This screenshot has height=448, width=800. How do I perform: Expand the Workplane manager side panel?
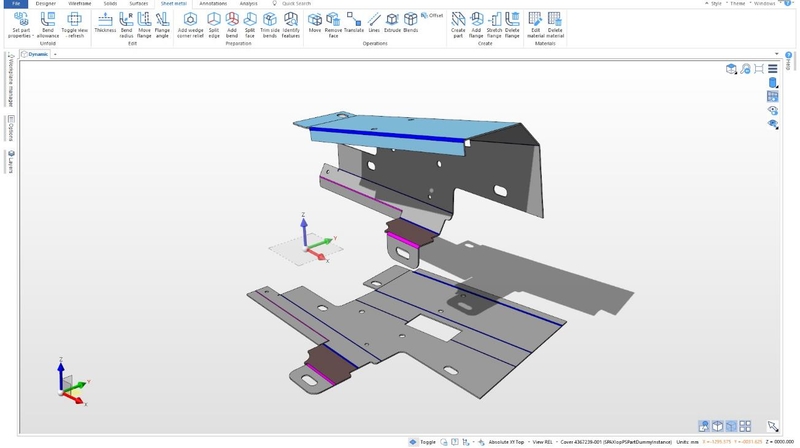11,79
